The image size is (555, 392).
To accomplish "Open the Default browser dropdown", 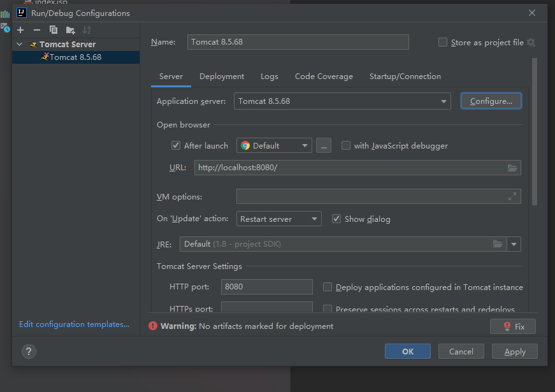I will (x=274, y=145).
